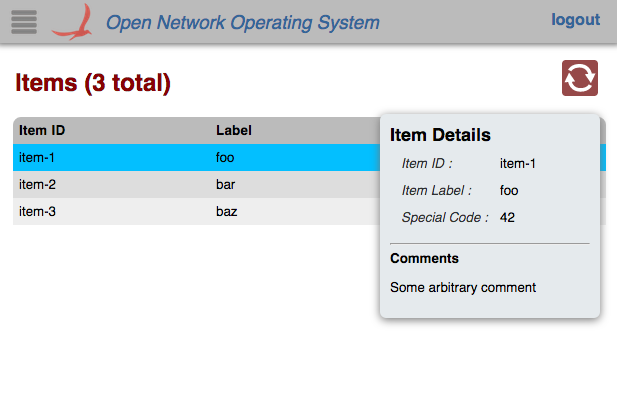Image resolution: width=617 pixels, height=400 pixels.
Task: Click the Item Label value foo in details
Action: 509,190
